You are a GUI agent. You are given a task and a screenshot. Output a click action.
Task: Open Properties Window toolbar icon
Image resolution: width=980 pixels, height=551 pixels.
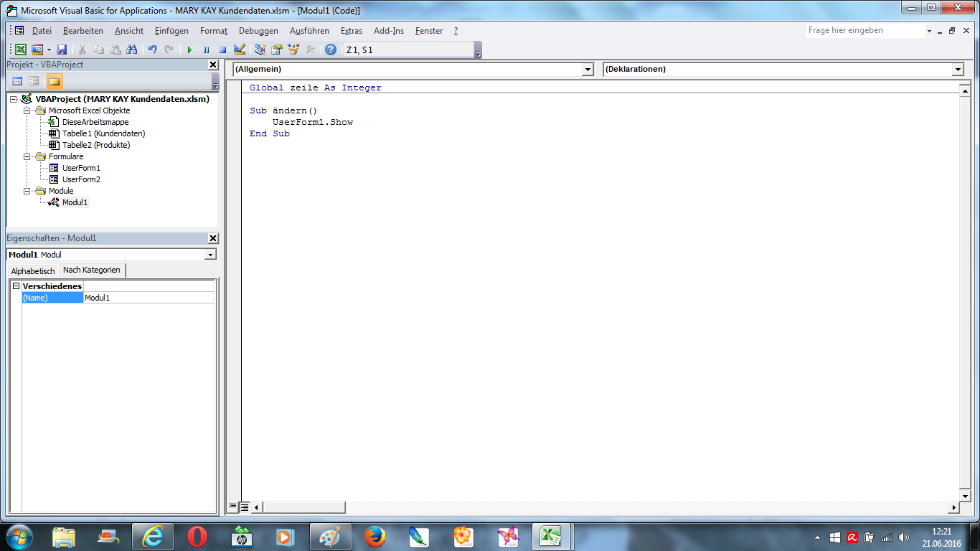[x=276, y=50]
